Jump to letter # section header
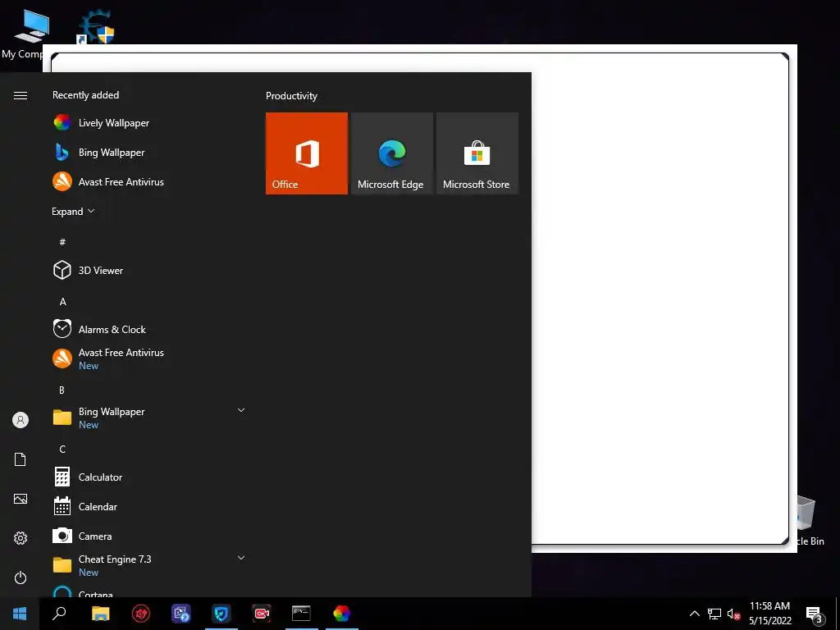The height and width of the screenshot is (630, 840). coord(62,242)
